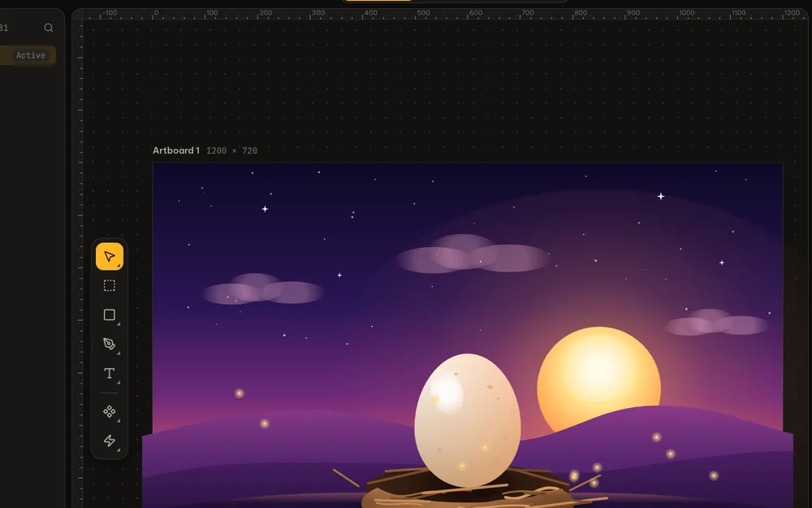Image resolution: width=812 pixels, height=508 pixels.
Task: Select the Move/pointer tool
Action: point(110,257)
